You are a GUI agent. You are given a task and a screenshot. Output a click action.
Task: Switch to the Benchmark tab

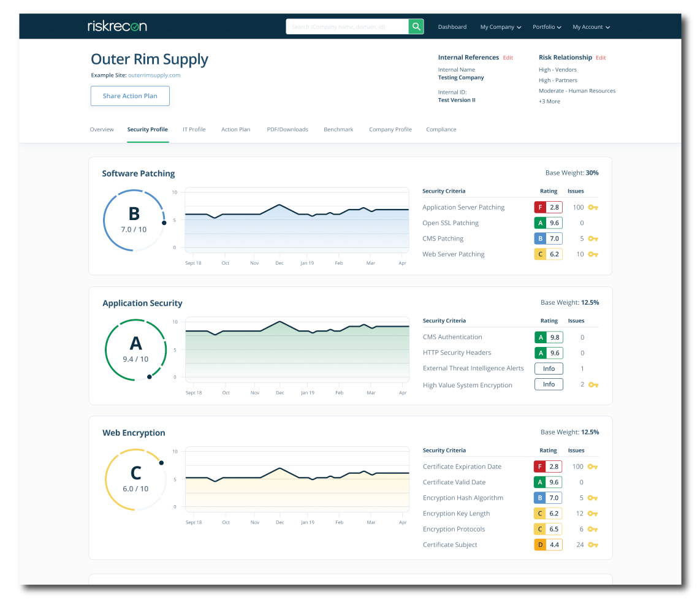(x=338, y=129)
